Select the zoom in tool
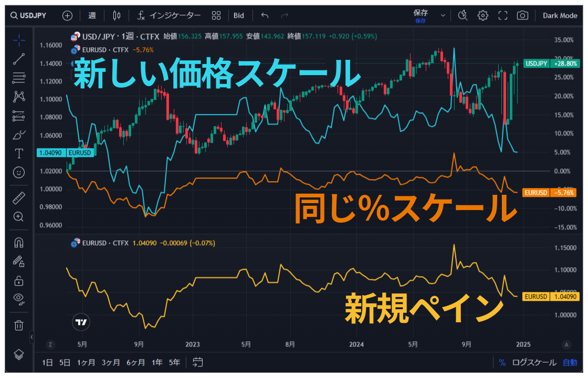 [x=19, y=217]
